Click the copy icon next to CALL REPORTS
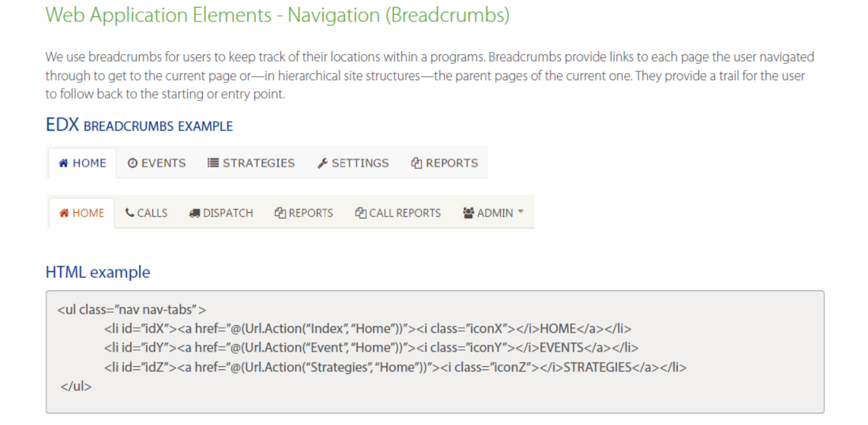Viewport: 868px width, 425px height. click(360, 212)
